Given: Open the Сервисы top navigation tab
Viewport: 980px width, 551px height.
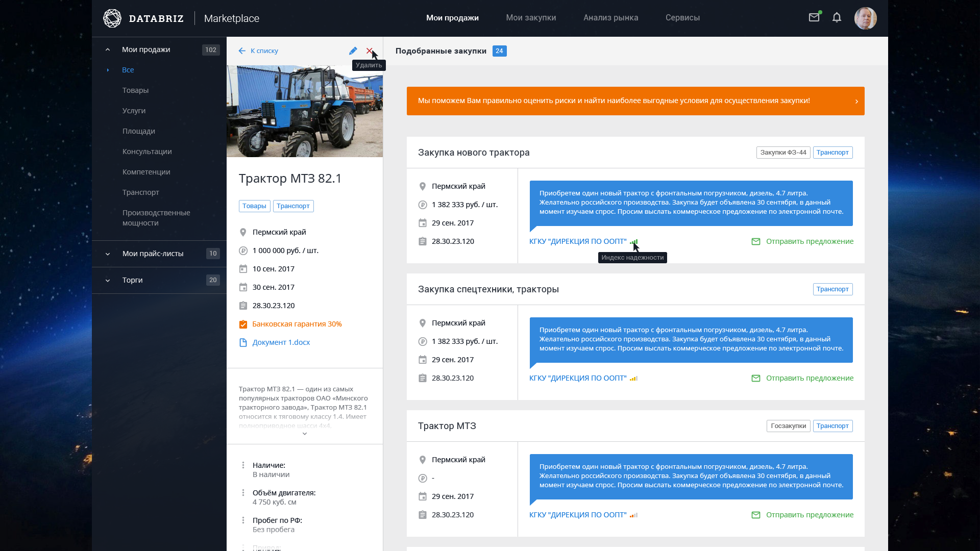Looking at the screenshot, I should tap(682, 18).
